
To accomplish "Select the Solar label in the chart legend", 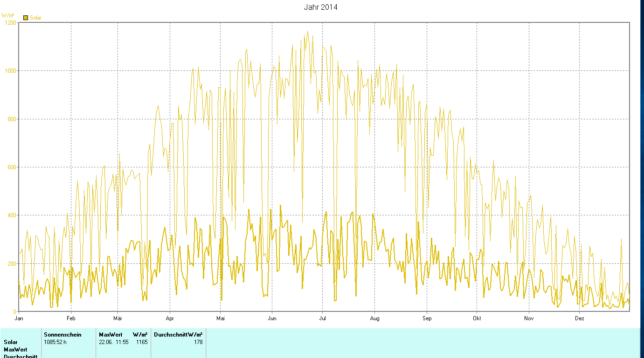I will pos(35,18).
